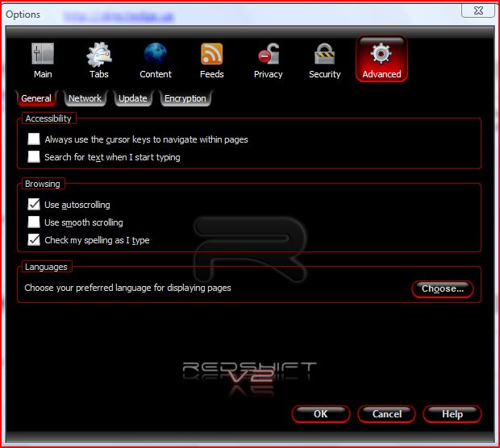Close the Options dialog window
The height and width of the screenshot is (448, 500).
[478, 10]
